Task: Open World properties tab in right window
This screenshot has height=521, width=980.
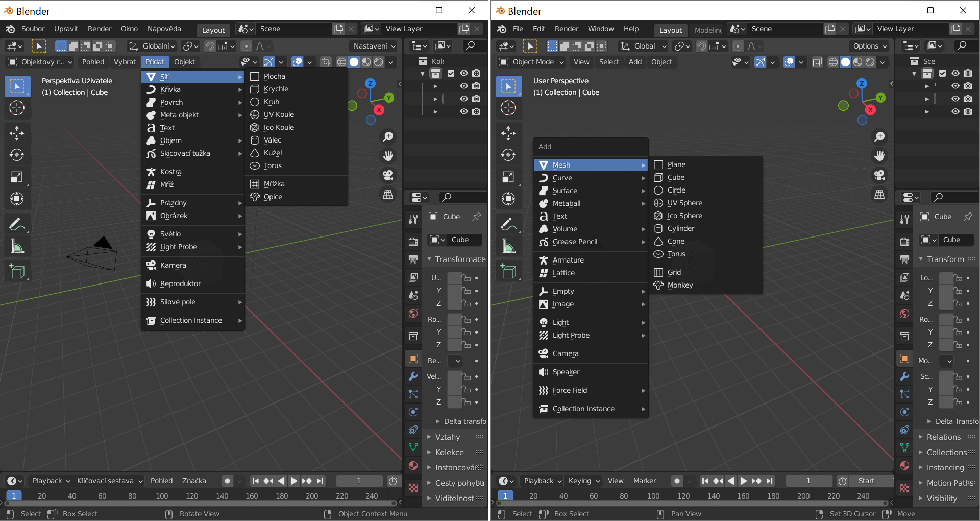Action: tap(904, 313)
